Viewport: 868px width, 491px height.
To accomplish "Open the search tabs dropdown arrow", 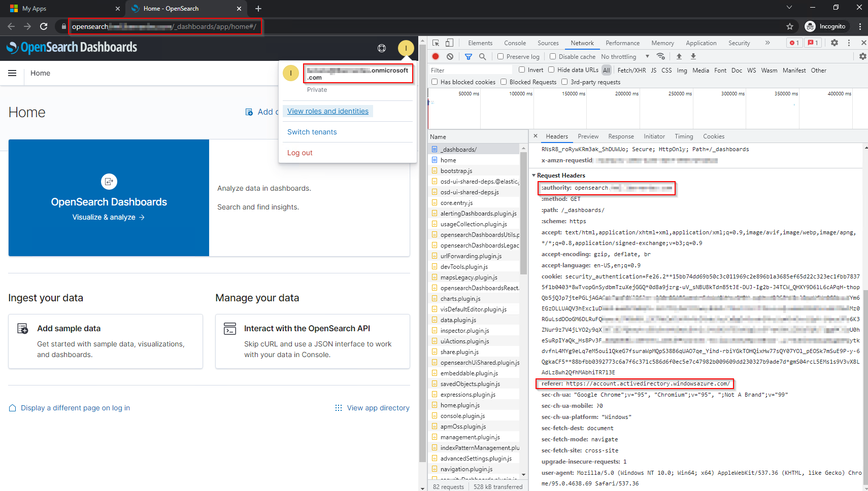I will (x=789, y=8).
